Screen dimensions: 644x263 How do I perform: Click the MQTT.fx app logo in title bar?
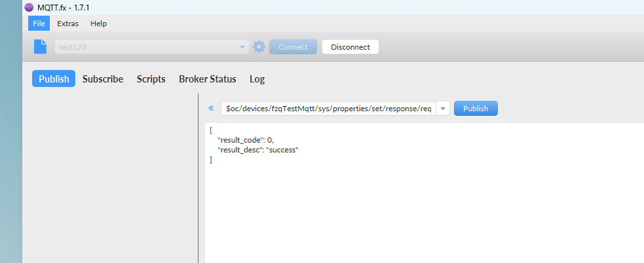[x=29, y=7]
